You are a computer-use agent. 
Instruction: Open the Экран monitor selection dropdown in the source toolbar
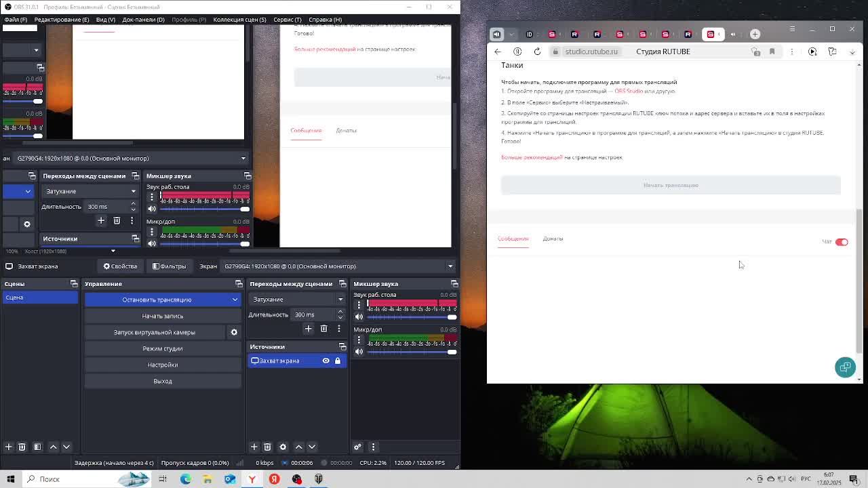tap(338, 266)
